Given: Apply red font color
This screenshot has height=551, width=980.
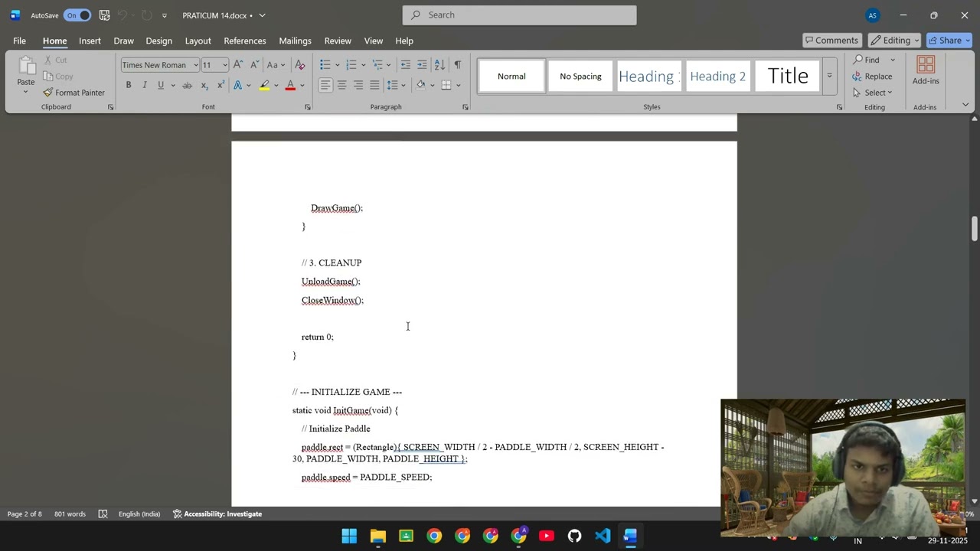Looking at the screenshot, I should click(x=290, y=85).
